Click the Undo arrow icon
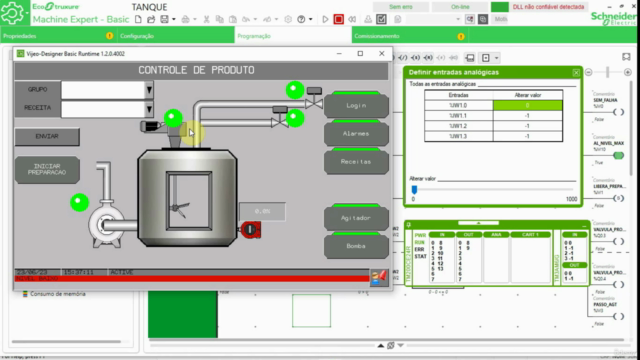The image size is (640, 360). (246, 19)
